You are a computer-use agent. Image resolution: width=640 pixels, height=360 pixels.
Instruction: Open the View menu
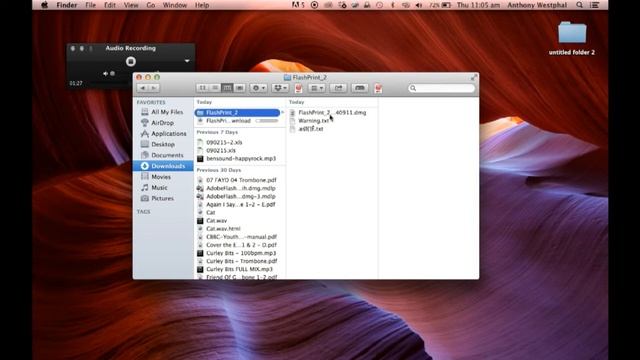(131, 5)
